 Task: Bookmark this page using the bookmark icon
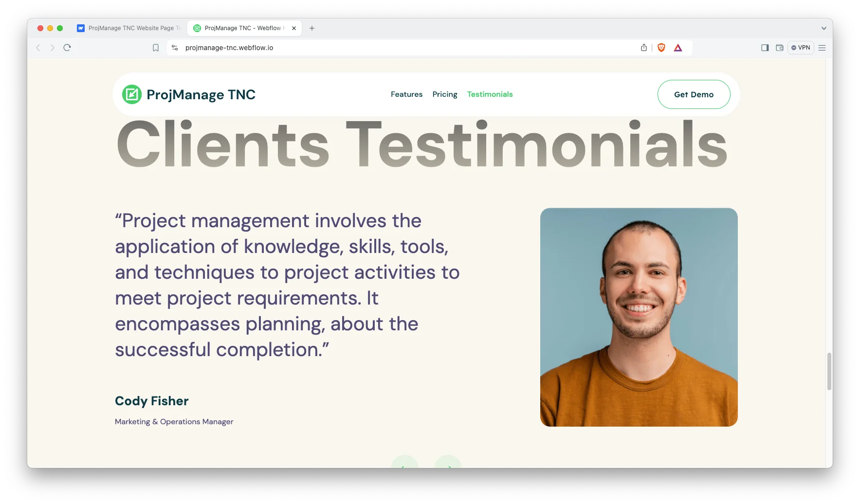[x=156, y=48]
